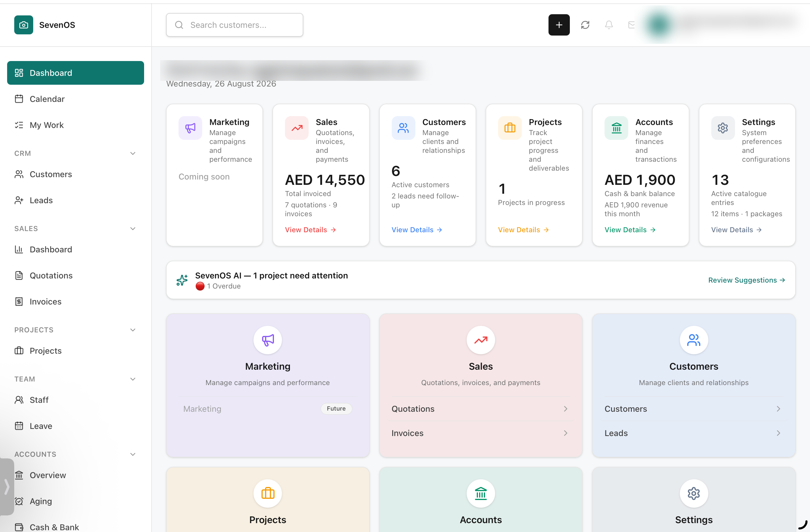Expand the side panel arrow handle

[x=7, y=487]
